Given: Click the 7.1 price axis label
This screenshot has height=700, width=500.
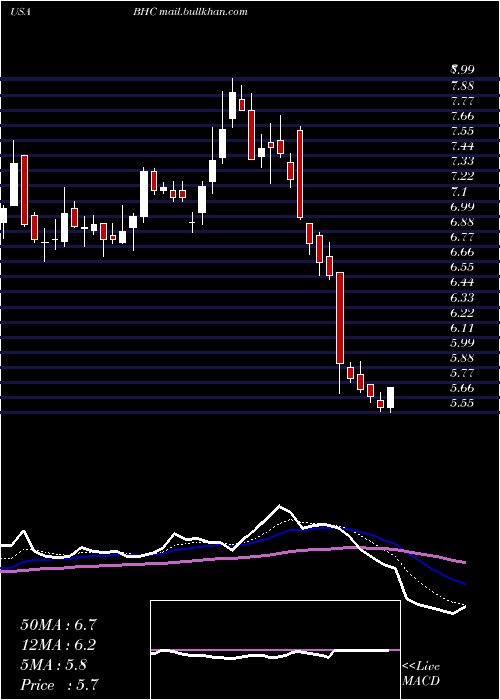Looking at the screenshot, I should coord(458,192).
